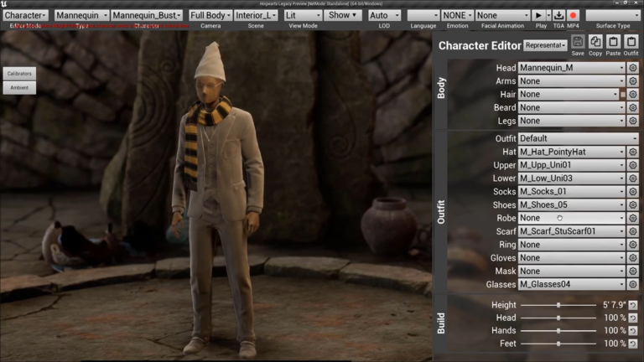Expand the Robe dropdown
Screen dimensions: 644x362
point(571,218)
